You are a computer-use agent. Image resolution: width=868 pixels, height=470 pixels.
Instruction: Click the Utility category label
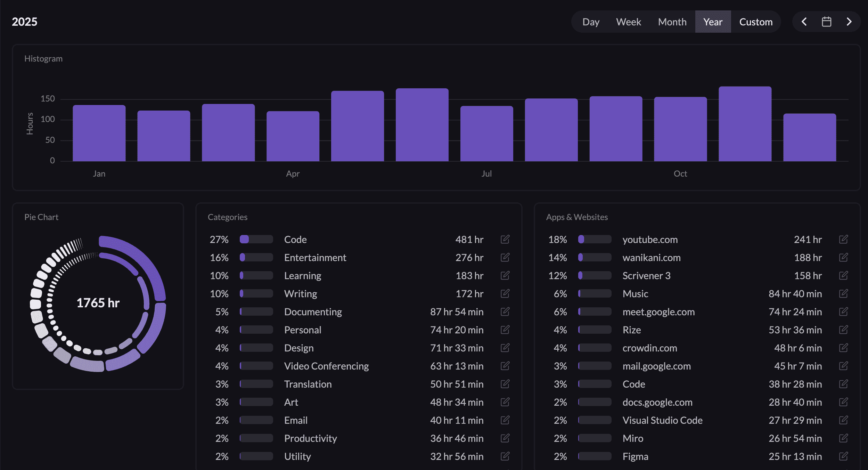[297, 456]
